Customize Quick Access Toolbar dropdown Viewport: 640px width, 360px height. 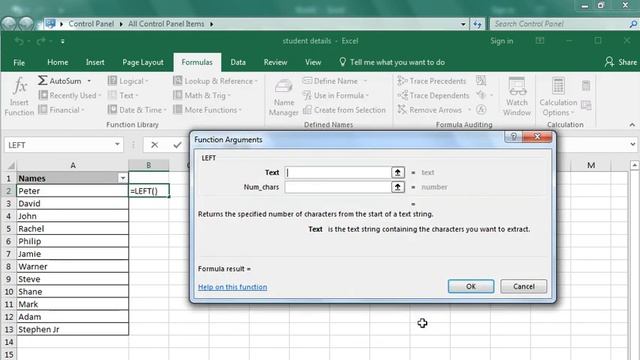click(62, 41)
